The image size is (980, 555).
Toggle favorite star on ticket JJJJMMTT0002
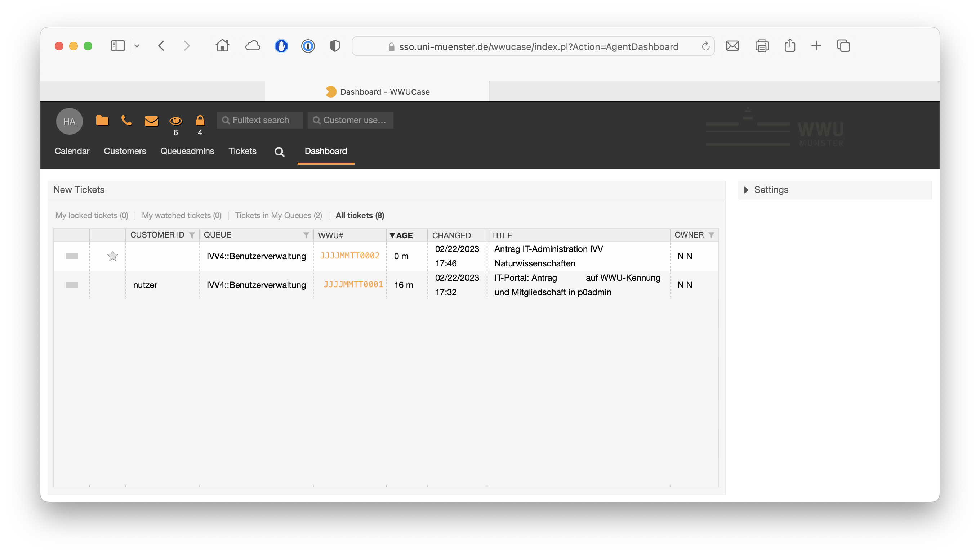click(x=112, y=256)
